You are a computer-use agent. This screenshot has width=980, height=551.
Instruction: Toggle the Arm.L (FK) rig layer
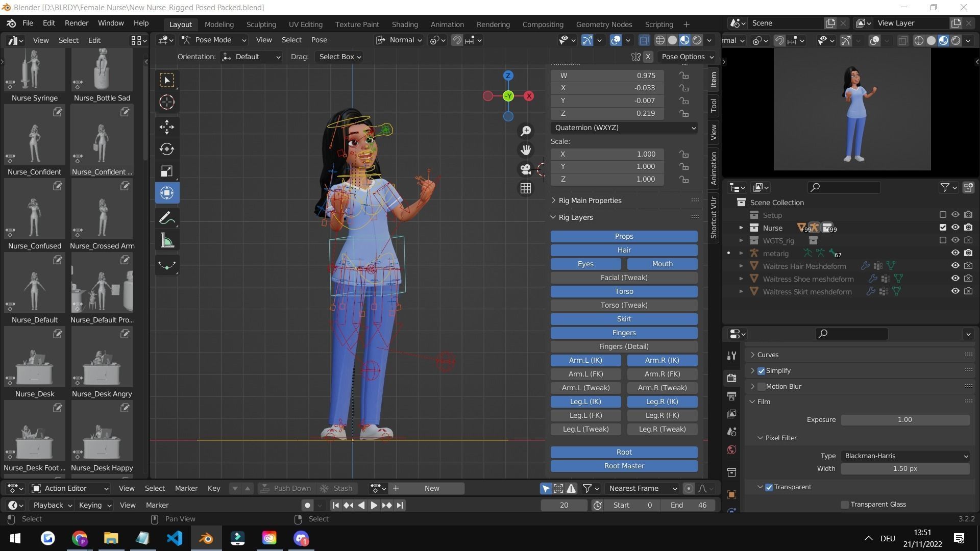585,374
